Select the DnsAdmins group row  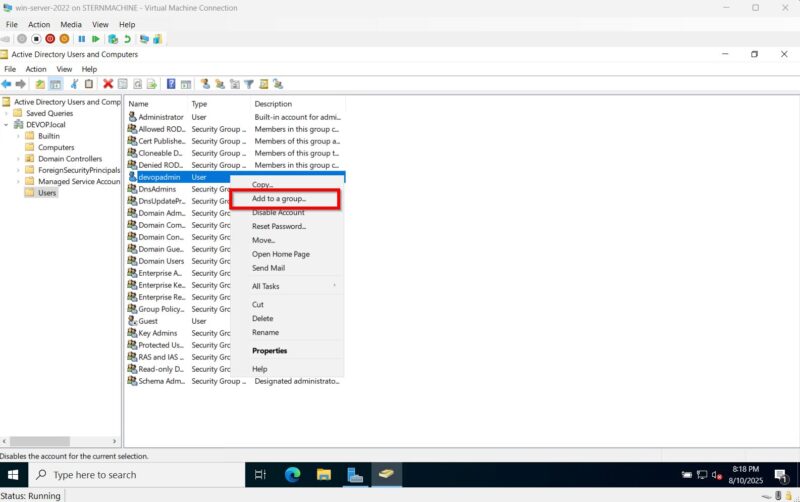point(179,189)
